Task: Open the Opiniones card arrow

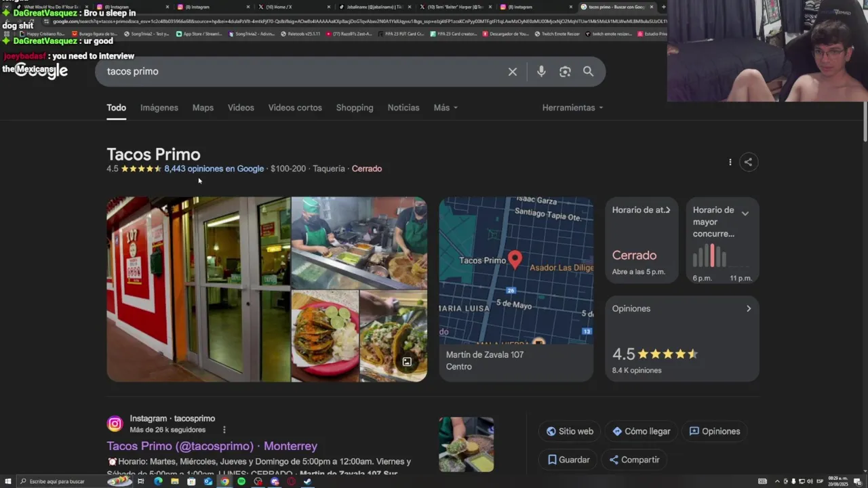Action: coord(749,309)
